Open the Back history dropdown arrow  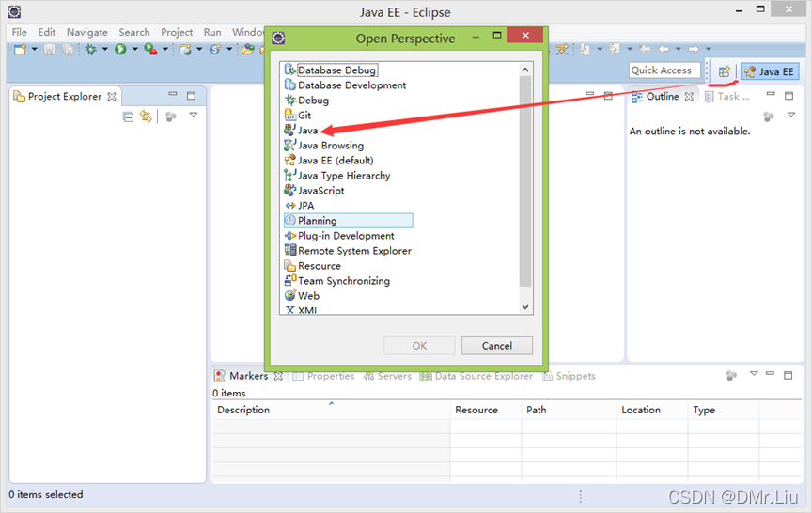point(678,49)
